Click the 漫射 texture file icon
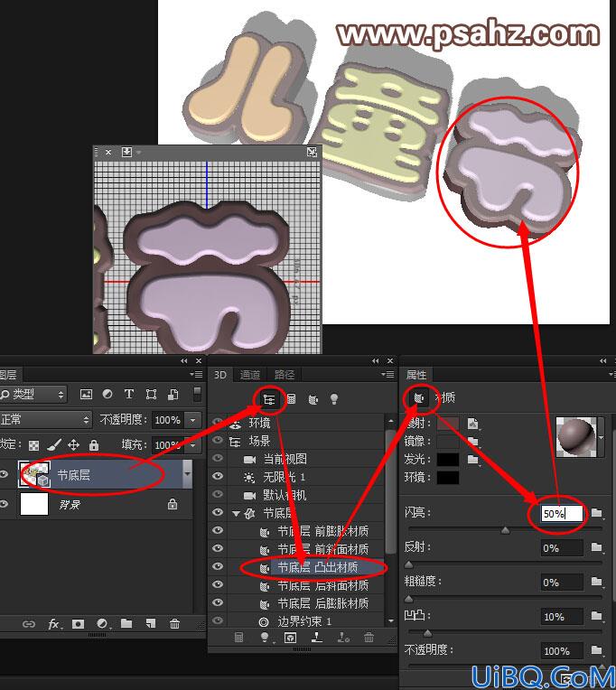The image size is (616, 690). click(473, 424)
